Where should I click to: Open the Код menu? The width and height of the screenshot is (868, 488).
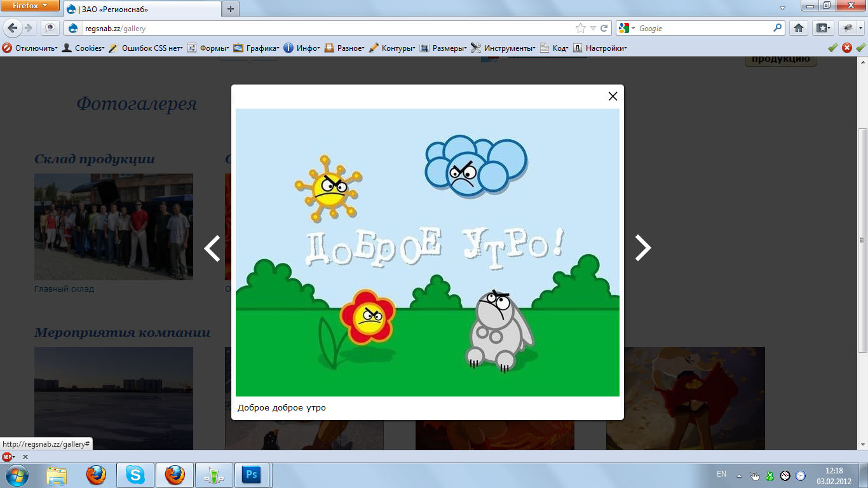(554, 48)
